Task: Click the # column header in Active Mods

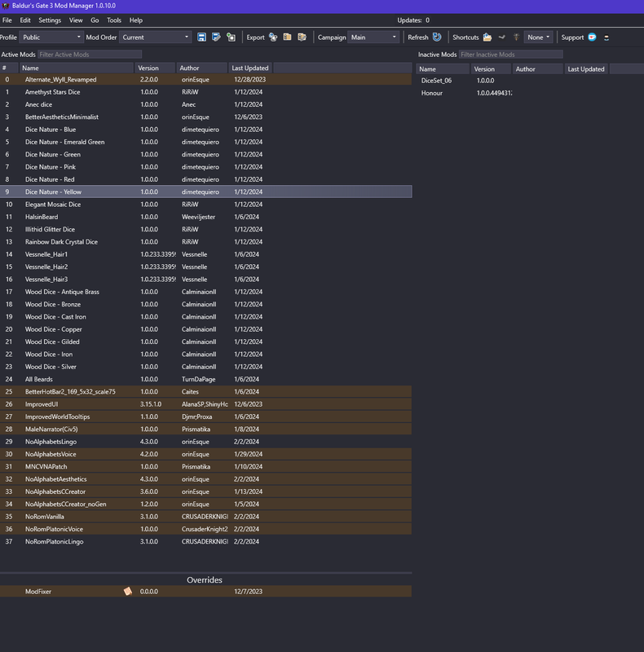Action: 9,68
